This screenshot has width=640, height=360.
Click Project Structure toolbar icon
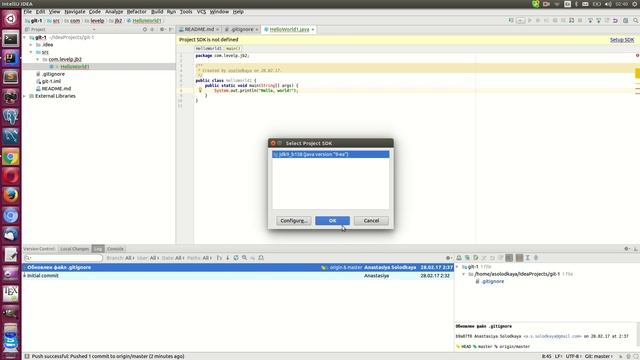coord(625,20)
